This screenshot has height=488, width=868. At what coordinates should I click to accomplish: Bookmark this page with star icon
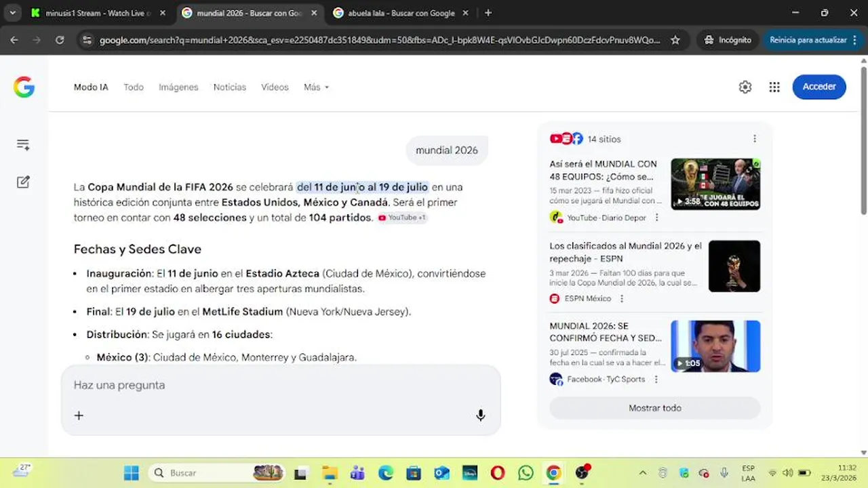675,40
